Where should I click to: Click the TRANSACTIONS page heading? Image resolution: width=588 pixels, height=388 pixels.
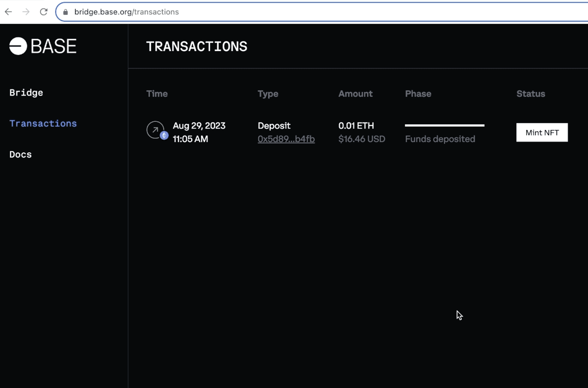pos(197,46)
